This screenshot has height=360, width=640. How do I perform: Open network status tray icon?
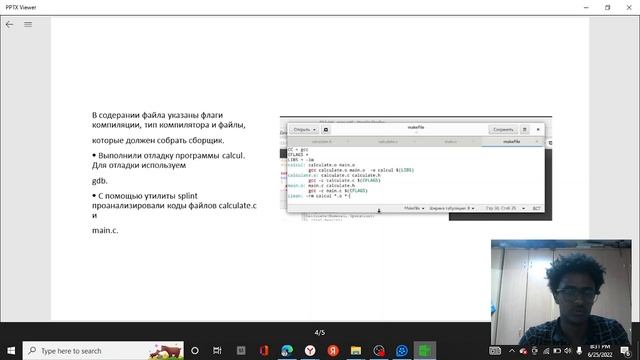pyautogui.click(x=546, y=351)
